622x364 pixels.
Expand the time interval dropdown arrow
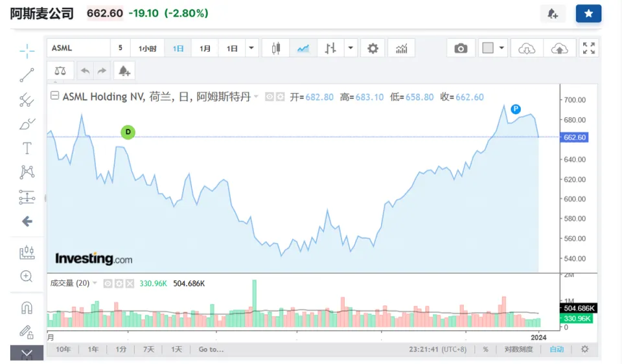coord(251,49)
